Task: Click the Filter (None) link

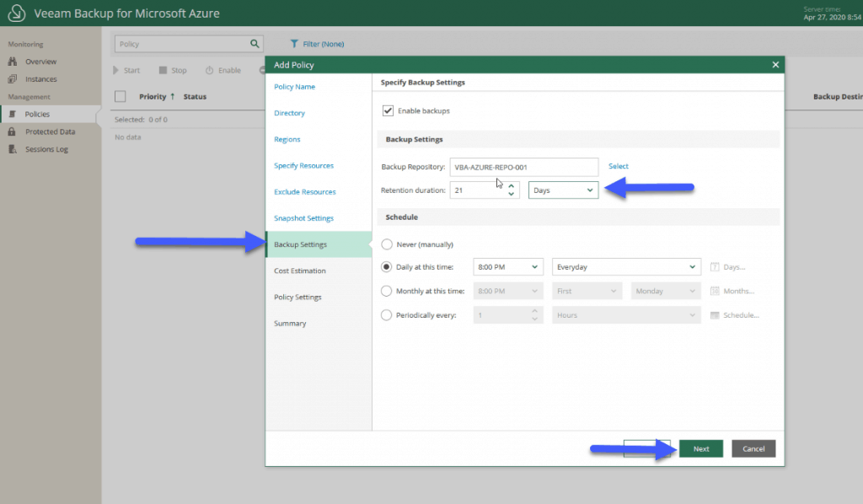Action: pos(323,44)
